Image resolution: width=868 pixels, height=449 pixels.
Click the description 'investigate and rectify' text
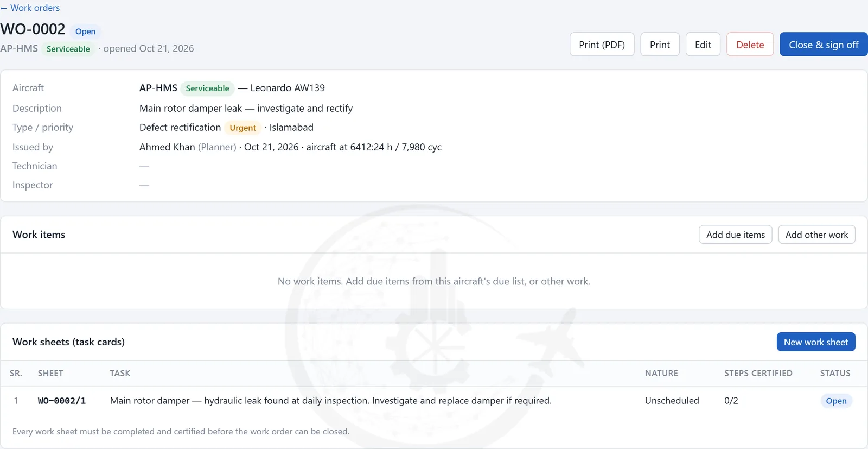point(305,109)
